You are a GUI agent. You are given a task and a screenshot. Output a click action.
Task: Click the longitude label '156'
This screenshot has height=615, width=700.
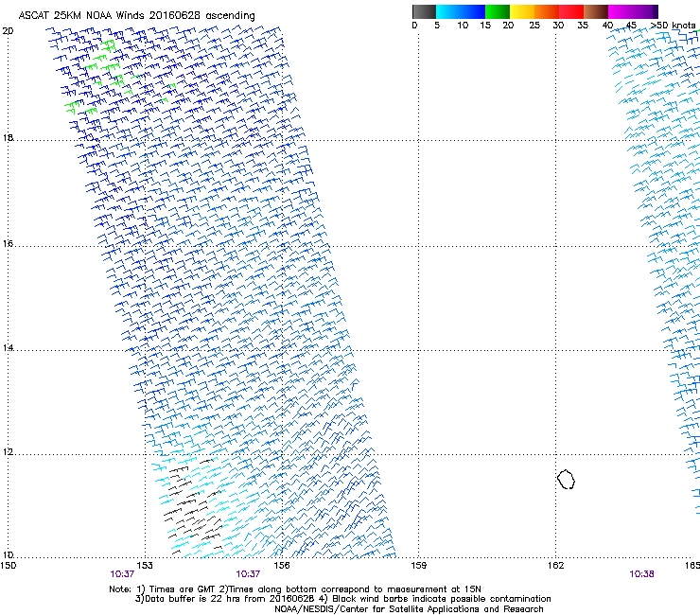(282, 566)
